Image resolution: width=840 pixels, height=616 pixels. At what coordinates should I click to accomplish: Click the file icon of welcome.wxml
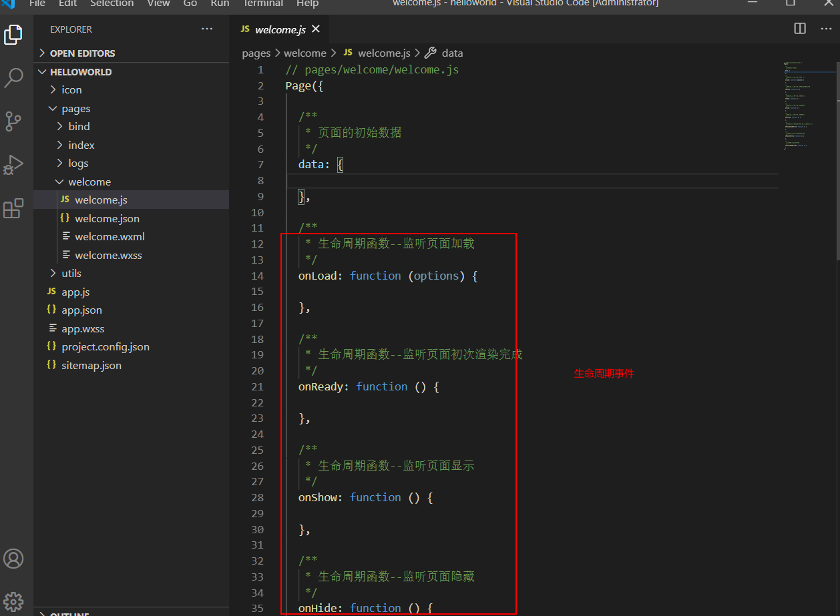tap(66, 236)
